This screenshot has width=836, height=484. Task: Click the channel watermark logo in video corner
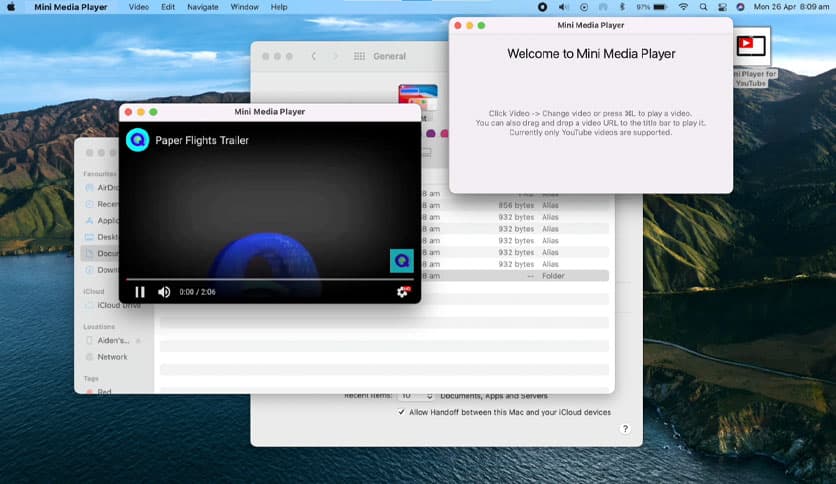click(402, 261)
